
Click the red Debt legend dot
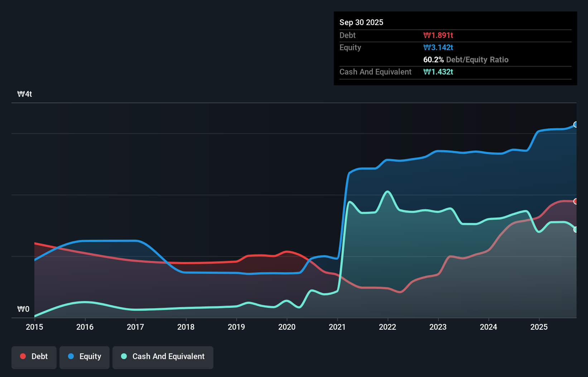(23, 356)
